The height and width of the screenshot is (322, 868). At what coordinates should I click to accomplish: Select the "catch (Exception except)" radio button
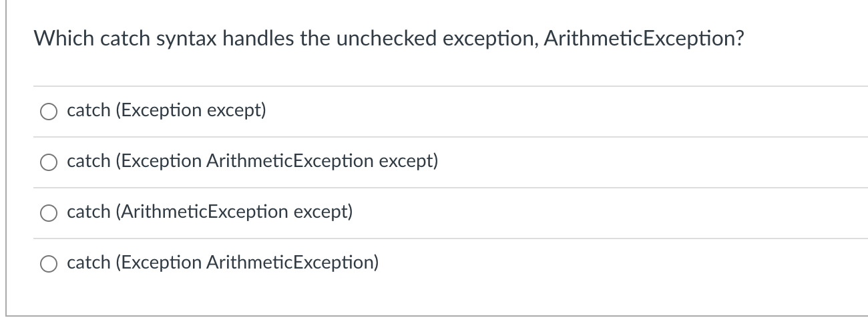[x=49, y=112]
